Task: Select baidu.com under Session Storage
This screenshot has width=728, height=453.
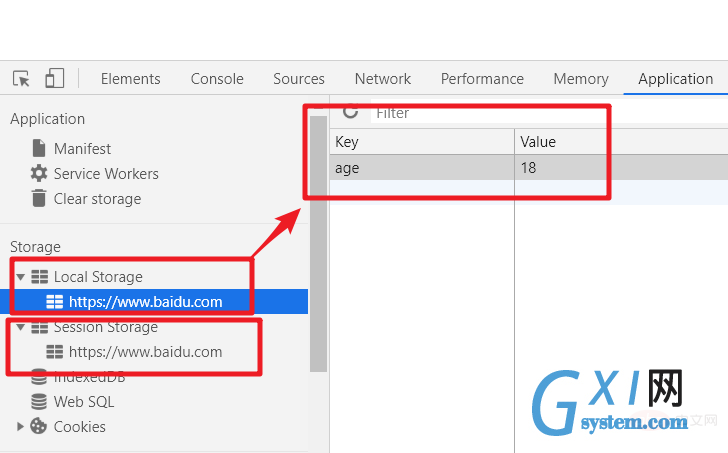Action: [145, 352]
